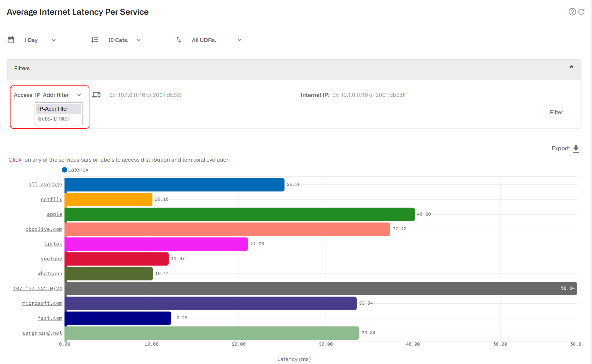Click the calendar icon next to 1 Day
The height and width of the screenshot is (364, 592).
[x=11, y=40]
